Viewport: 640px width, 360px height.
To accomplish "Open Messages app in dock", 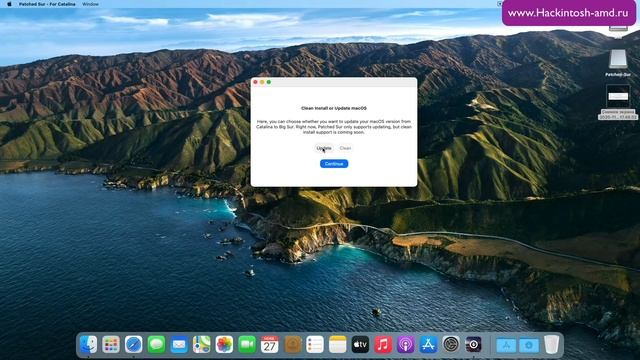I will 156,344.
